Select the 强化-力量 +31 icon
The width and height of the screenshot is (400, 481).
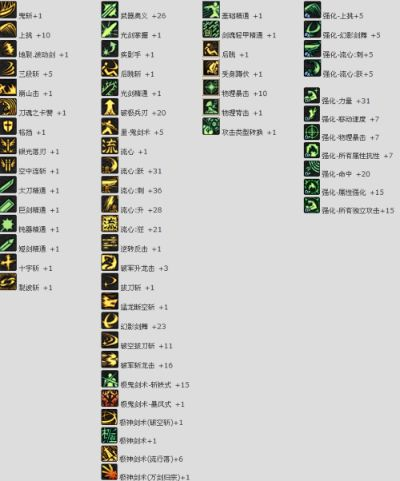click(312, 95)
